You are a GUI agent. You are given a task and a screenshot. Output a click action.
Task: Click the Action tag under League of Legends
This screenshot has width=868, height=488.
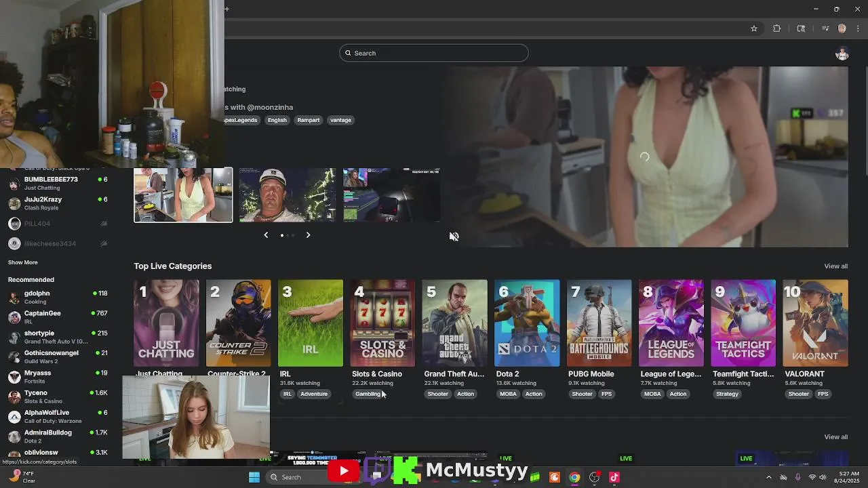(678, 394)
